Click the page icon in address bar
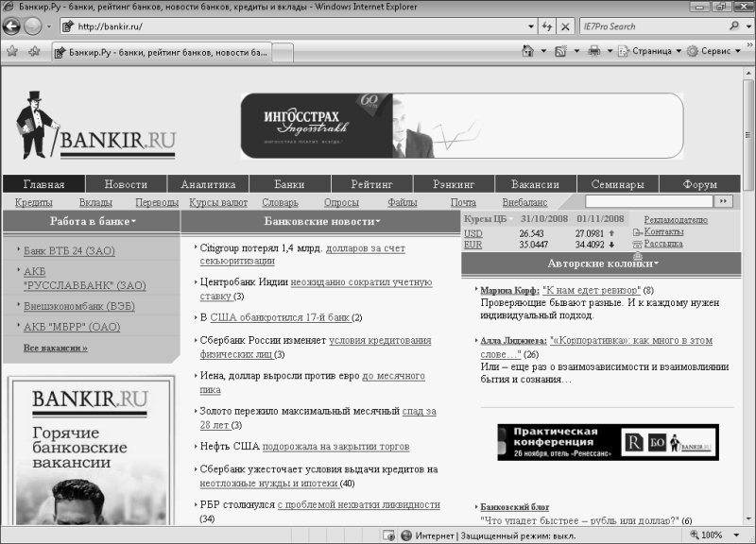Screen dimensions: 756x544 point(68,26)
